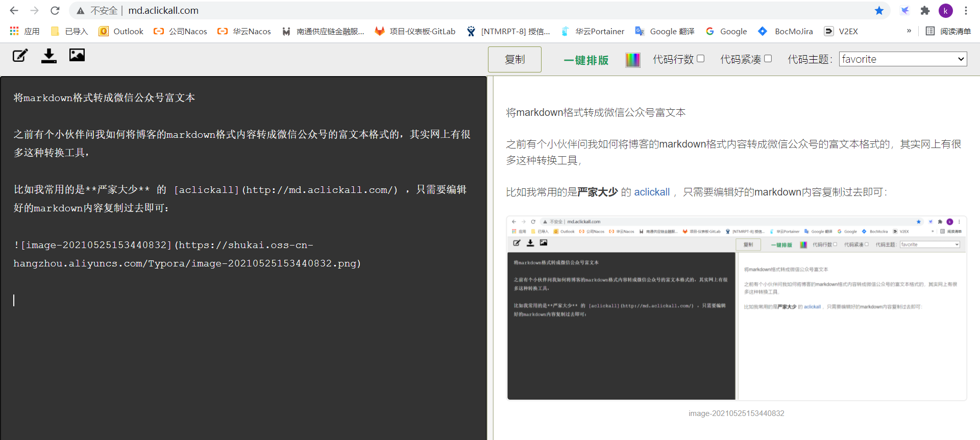Open the 华云Portainer bookmark
The height and width of the screenshot is (440, 980).
click(593, 31)
